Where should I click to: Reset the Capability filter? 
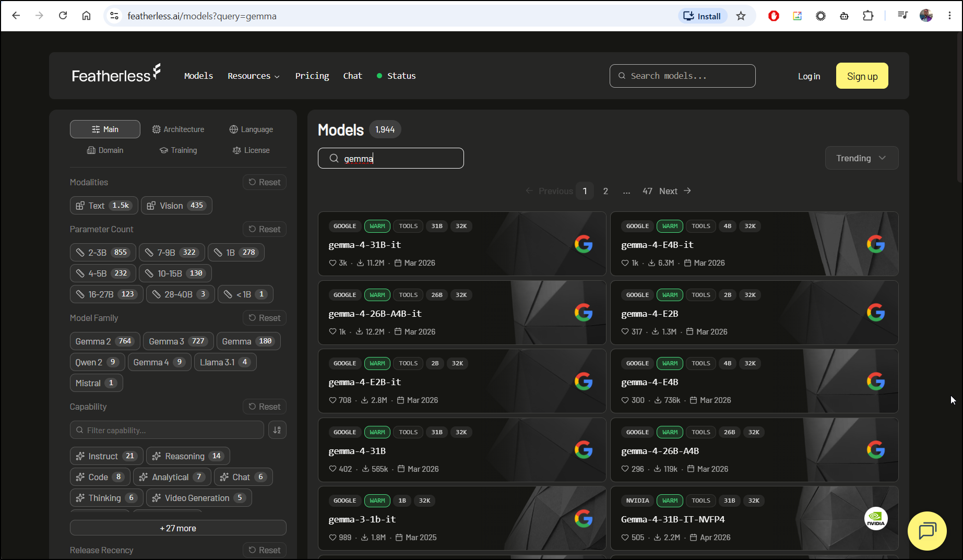pyautogui.click(x=265, y=407)
